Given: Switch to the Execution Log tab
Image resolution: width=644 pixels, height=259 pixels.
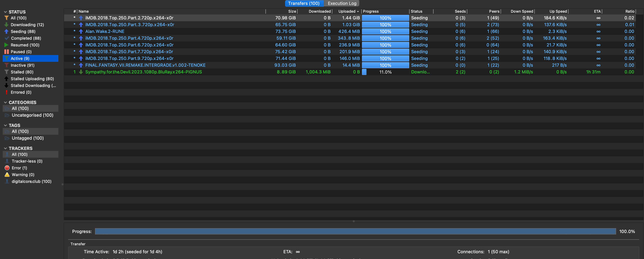Looking at the screenshot, I should click(342, 4).
